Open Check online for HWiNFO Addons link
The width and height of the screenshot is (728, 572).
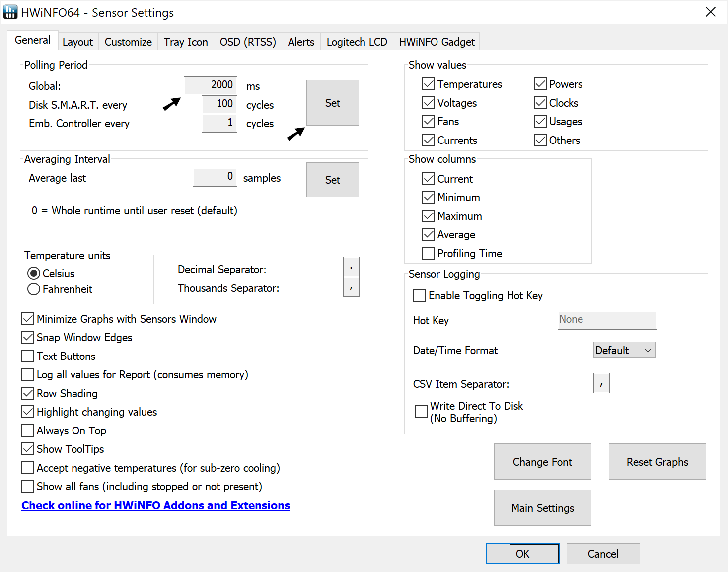(155, 505)
